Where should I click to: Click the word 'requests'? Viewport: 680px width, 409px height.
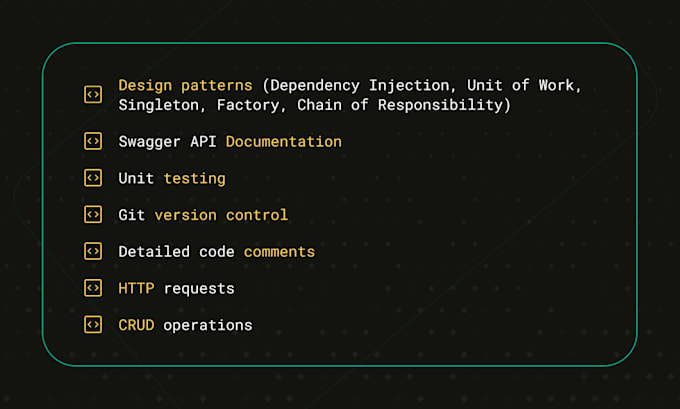point(199,289)
